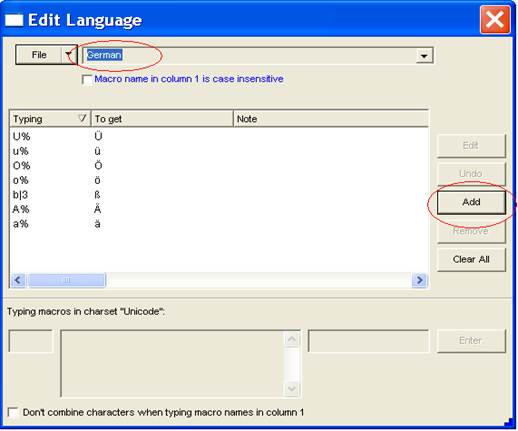The height and width of the screenshot is (431, 518).
Task: Click the Clear All button
Action: click(x=471, y=260)
